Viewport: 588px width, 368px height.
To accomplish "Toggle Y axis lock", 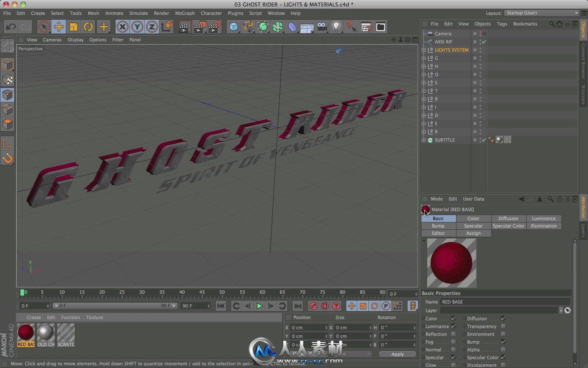I will click(137, 27).
